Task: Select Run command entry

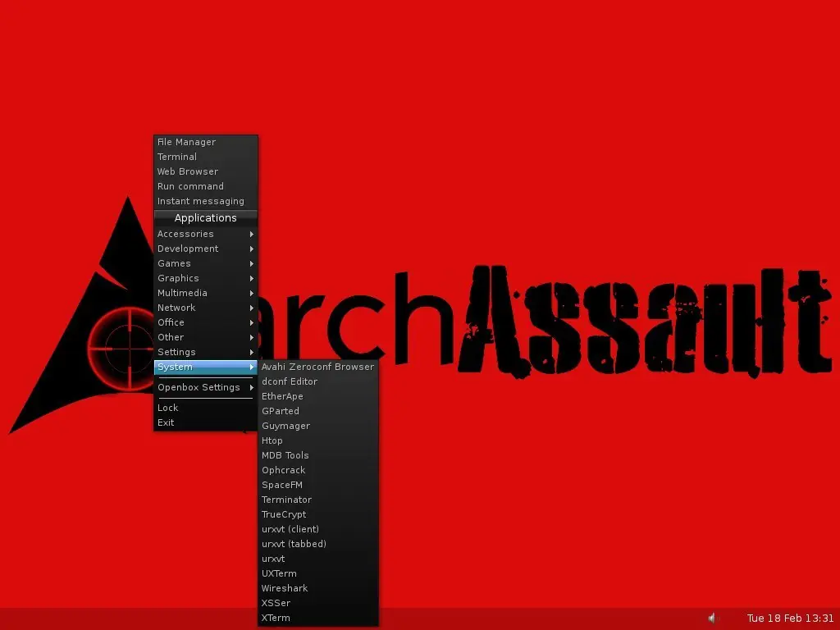Action: [x=206, y=186]
